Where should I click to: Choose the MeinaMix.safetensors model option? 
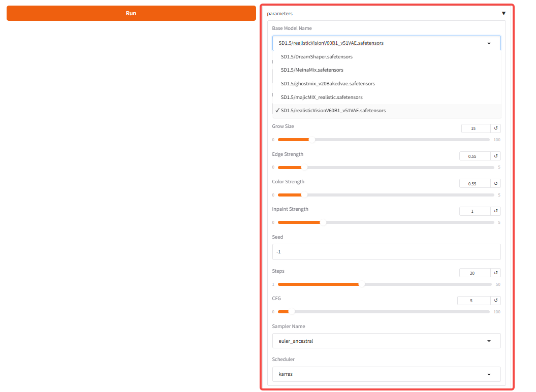pyautogui.click(x=312, y=70)
